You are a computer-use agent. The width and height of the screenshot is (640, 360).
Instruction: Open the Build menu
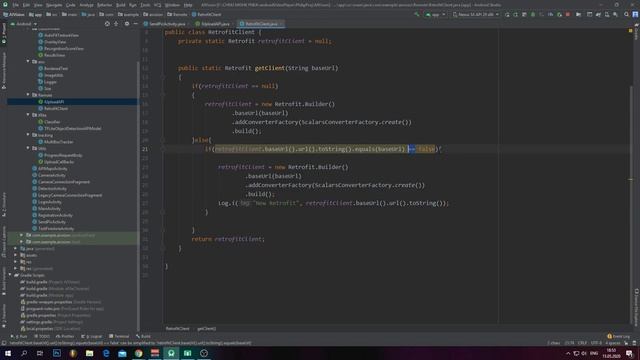121,5
